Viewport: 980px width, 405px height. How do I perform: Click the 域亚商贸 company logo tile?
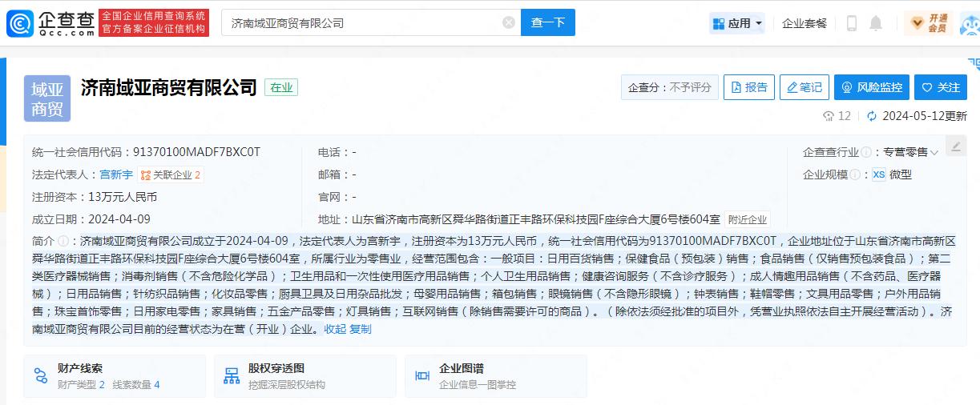[x=47, y=98]
